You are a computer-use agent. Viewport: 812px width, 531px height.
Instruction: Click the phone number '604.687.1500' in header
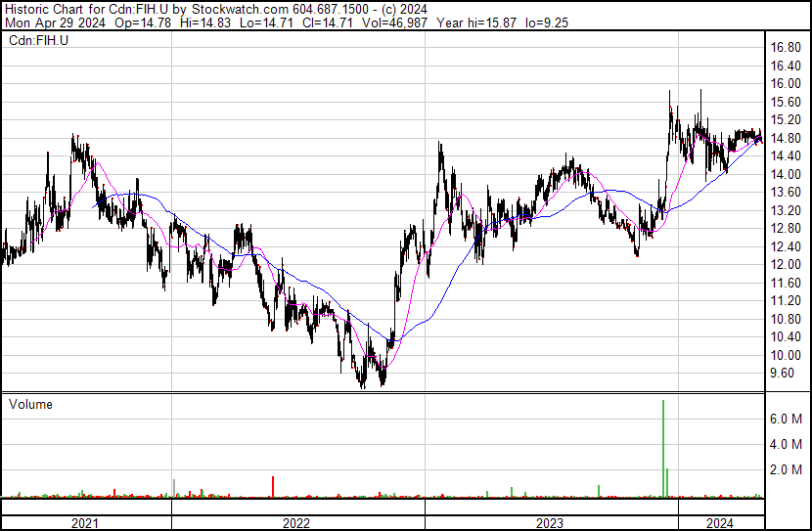(x=331, y=9)
